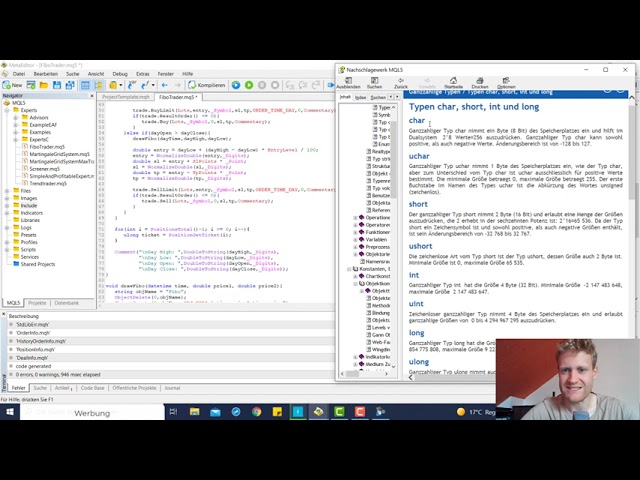
Task: Click the Windows search box in the taskbar
Action: 100,412
